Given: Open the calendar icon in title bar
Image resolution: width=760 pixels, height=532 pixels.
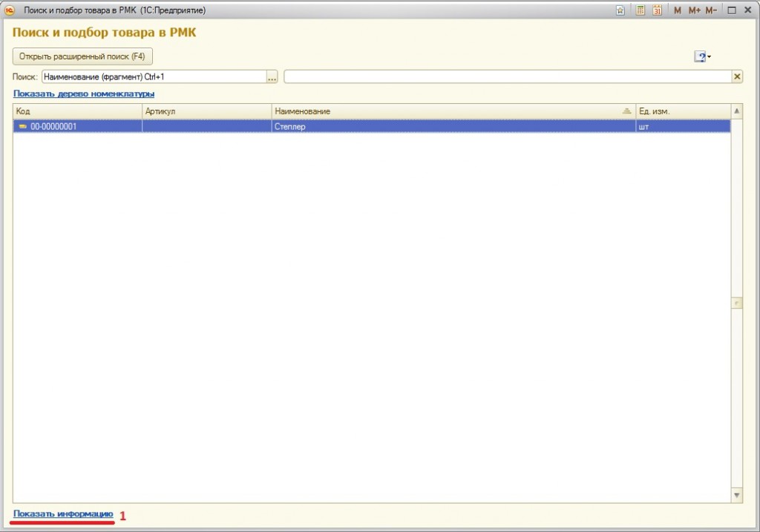Looking at the screenshot, I should pyautogui.click(x=657, y=10).
